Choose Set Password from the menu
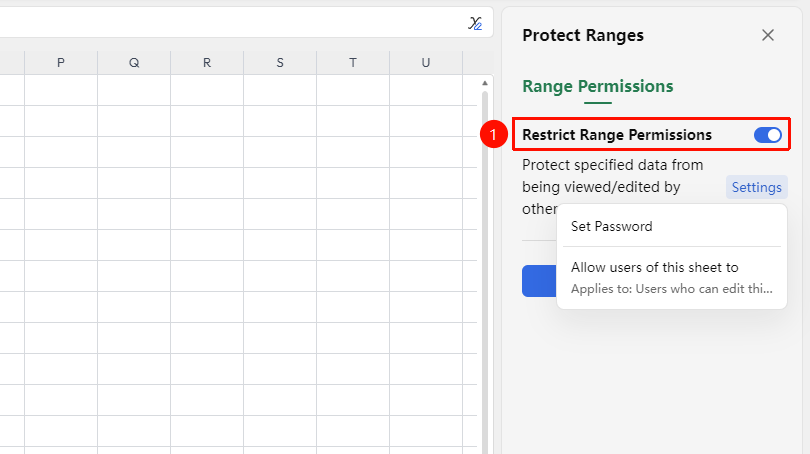This screenshot has width=810, height=454. 672,226
